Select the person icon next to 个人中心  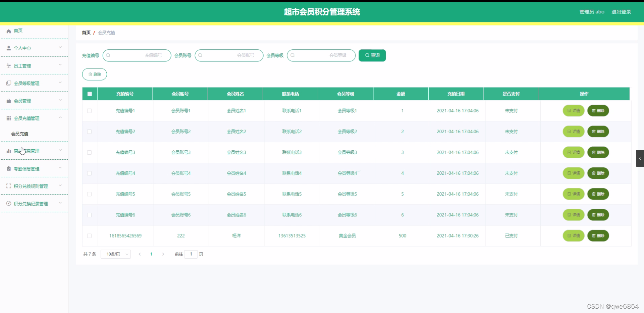[8, 48]
